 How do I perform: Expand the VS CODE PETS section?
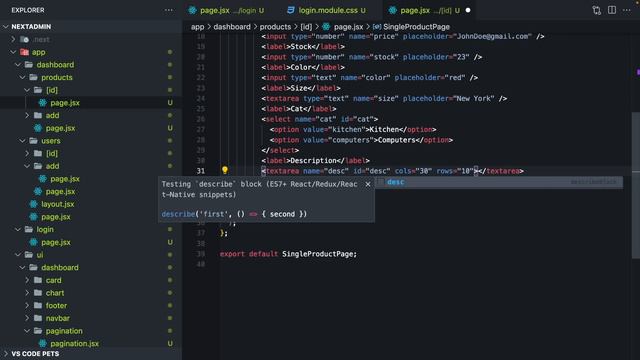(6, 353)
